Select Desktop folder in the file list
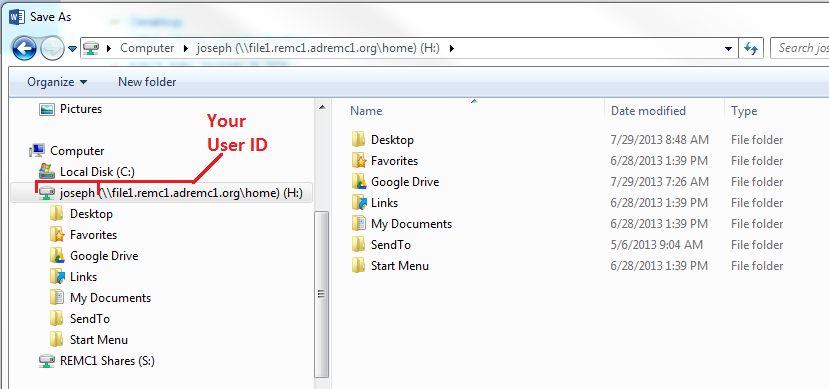 coord(392,140)
